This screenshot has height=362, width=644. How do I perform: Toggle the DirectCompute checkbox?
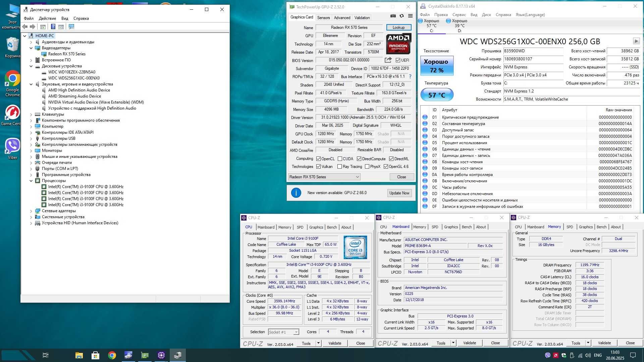coord(359,159)
